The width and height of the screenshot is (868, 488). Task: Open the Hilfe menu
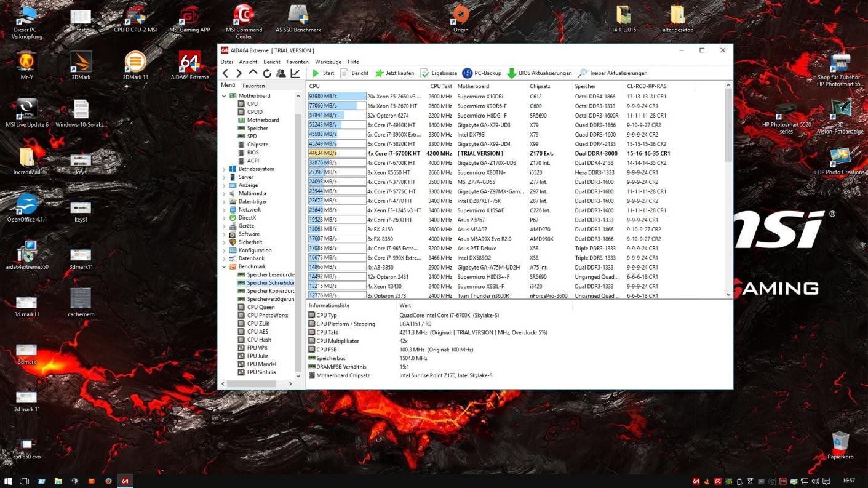[353, 62]
